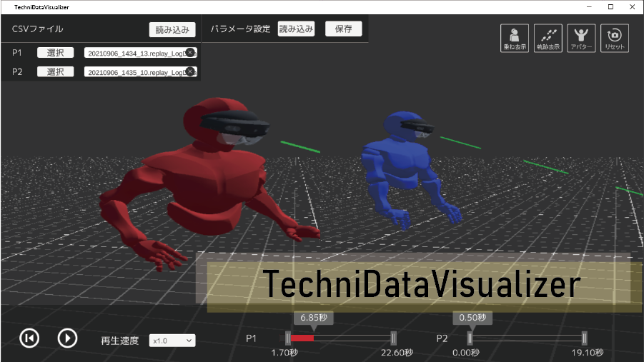This screenshot has width=644, height=362.
Task: Start playback with the play button
Action: point(67,338)
